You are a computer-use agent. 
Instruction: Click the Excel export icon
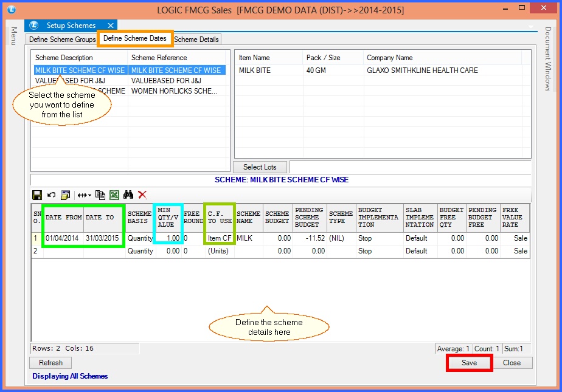pos(114,195)
